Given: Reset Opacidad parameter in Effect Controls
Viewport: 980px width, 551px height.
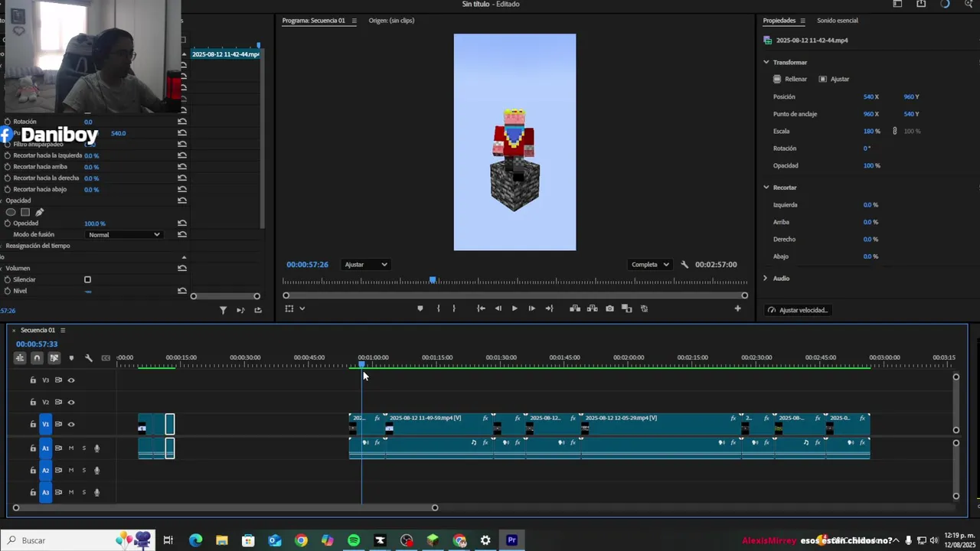Looking at the screenshot, I should [x=182, y=223].
